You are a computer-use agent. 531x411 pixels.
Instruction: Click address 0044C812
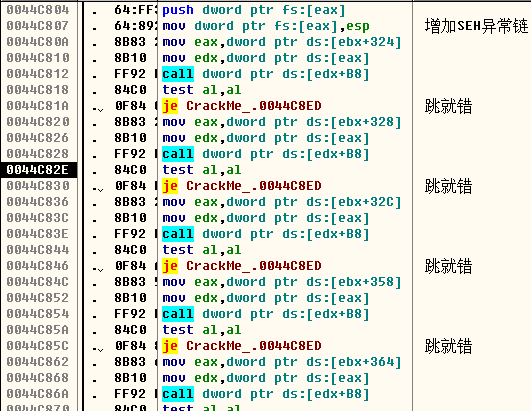38,74
